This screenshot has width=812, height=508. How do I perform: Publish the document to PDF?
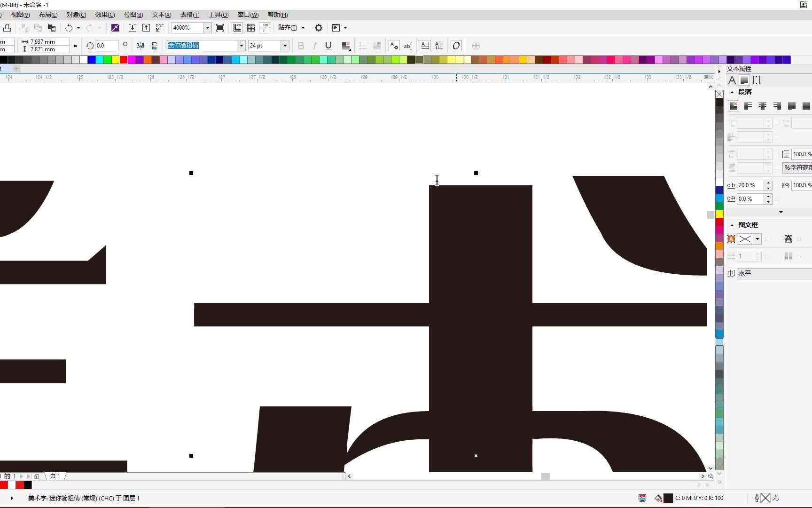pos(160,28)
